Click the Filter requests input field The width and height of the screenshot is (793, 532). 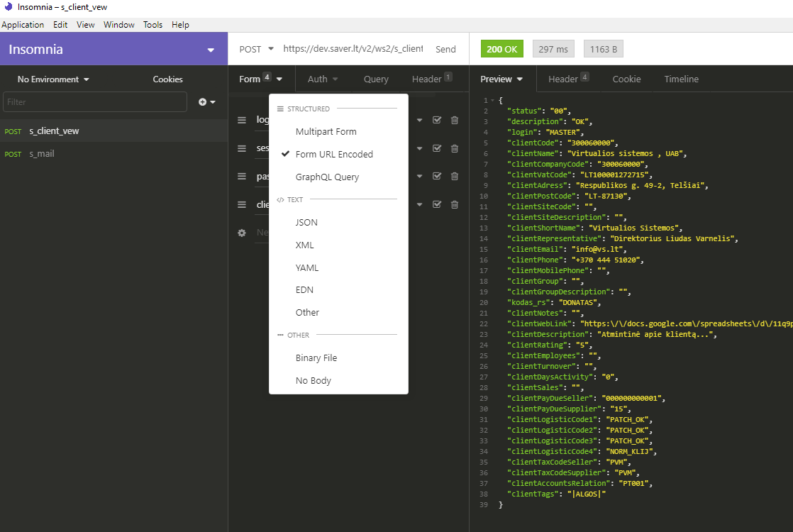tap(95, 101)
